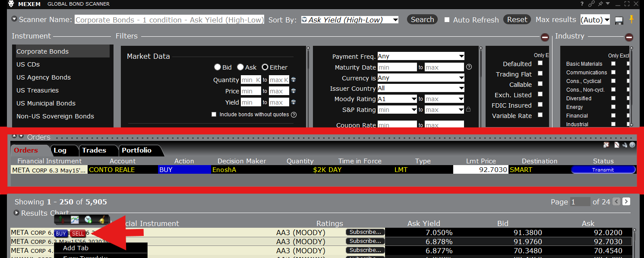Enable Include bonds without quotes checkbox
644x258 pixels.
[214, 115]
